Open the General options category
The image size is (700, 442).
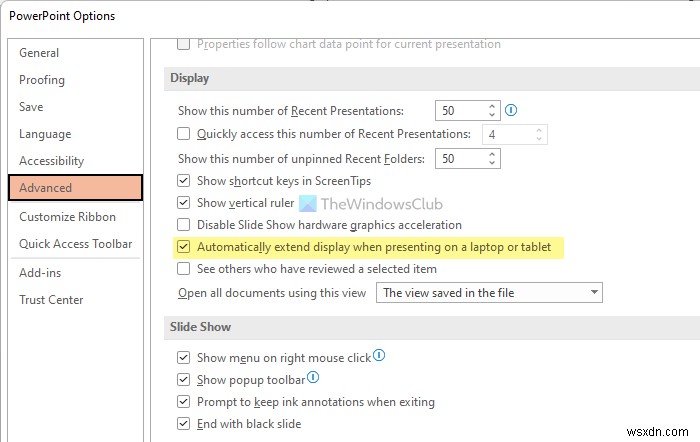pyautogui.click(x=39, y=53)
